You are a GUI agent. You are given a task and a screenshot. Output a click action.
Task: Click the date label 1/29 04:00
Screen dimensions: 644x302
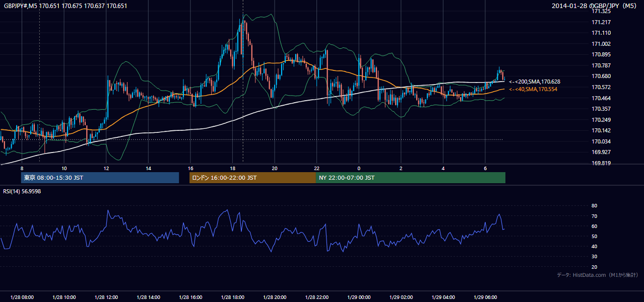[x=443, y=297]
